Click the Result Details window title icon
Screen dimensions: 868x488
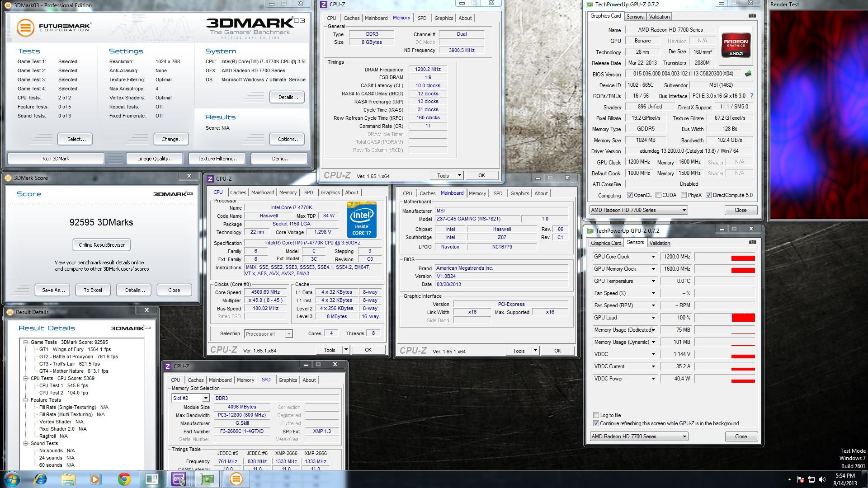[10, 312]
